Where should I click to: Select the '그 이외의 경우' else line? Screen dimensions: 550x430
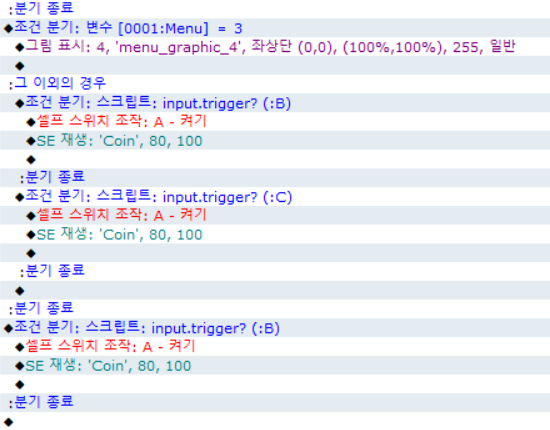pyautogui.click(x=275, y=84)
